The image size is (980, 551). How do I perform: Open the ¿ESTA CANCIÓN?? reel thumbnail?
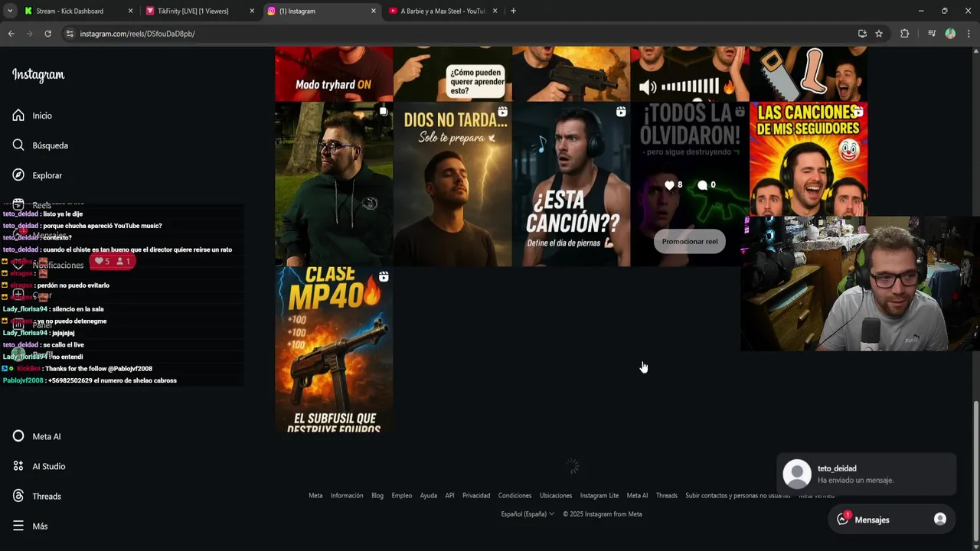571,184
